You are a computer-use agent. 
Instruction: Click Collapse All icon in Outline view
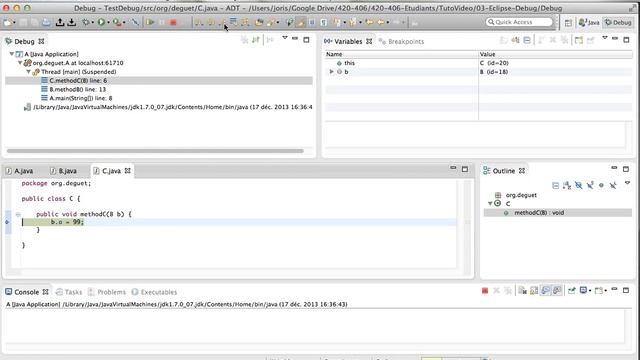coord(556,186)
